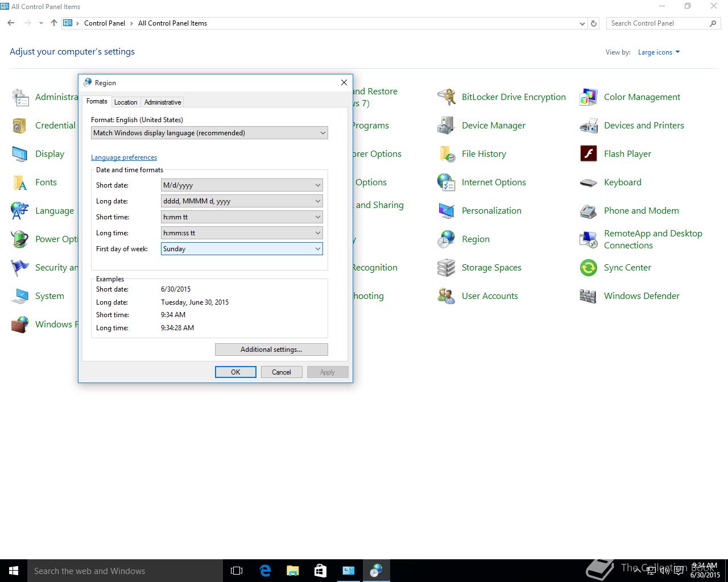Open the Devices and Printers icon
This screenshot has height=582, width=728.
pos(588,126)
